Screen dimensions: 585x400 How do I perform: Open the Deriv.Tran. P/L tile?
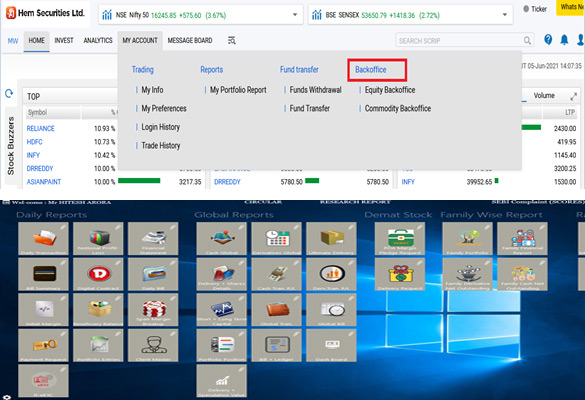click(331, 274)
